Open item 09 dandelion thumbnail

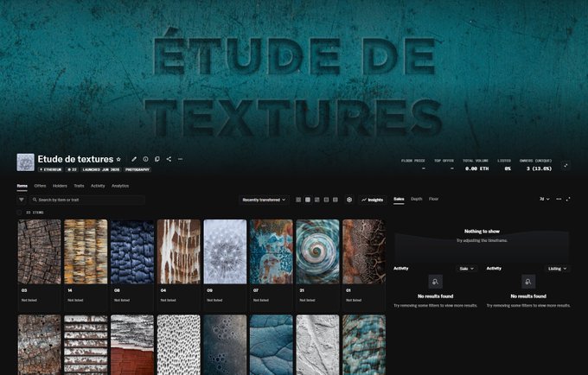pyautogui.click(x=225, y=251)
